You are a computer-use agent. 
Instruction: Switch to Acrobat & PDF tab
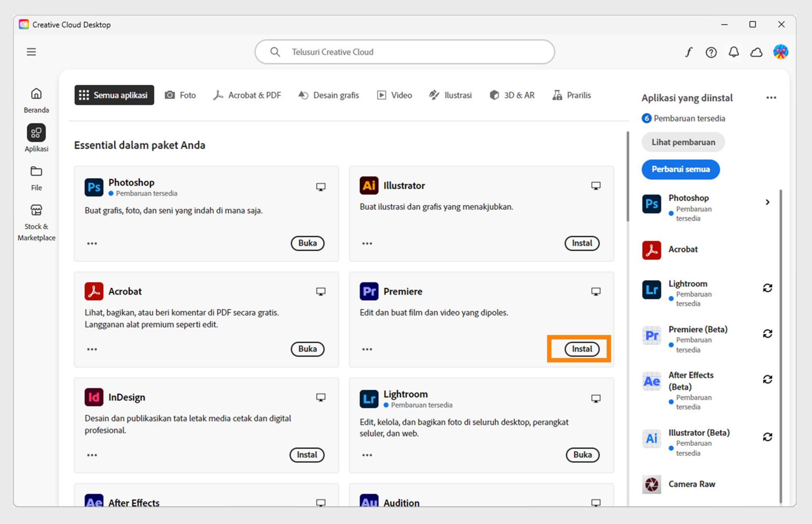[247, 95]
